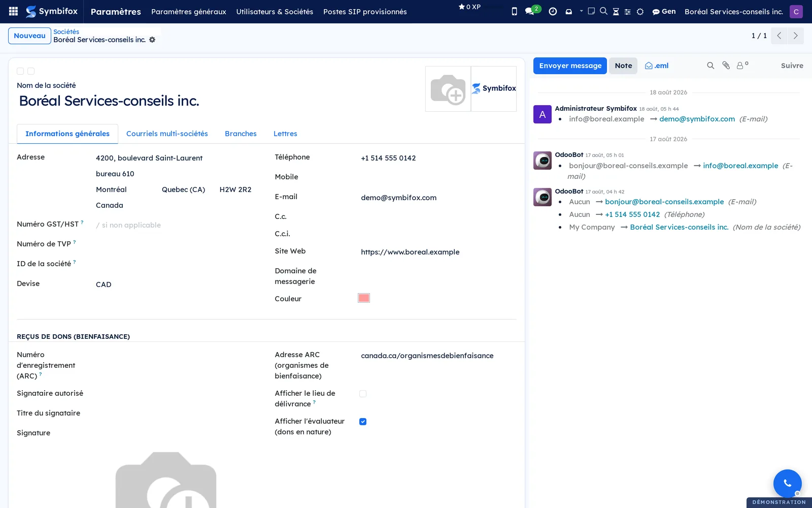Viewport: 812px width, 508px height.
Task: Open the record actions gear menu
Action: 152,40
